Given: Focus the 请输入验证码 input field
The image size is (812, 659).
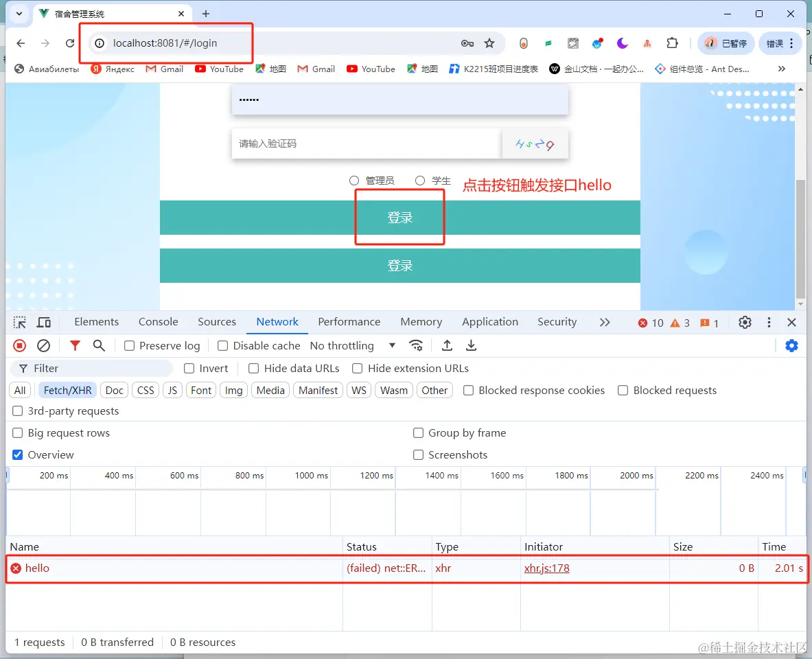Looking at the screenshot, I should coord(367,144).
